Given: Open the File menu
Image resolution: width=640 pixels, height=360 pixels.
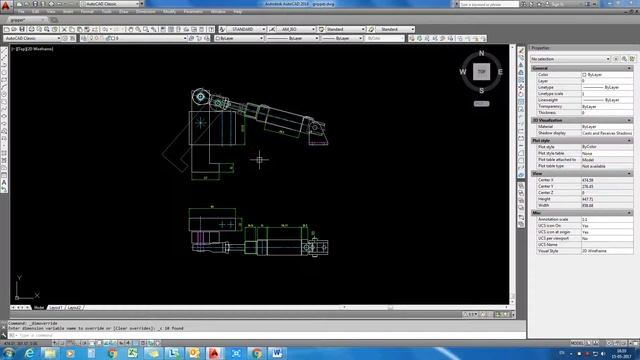Looking at the screenshot, I should (x=21, y=12).
